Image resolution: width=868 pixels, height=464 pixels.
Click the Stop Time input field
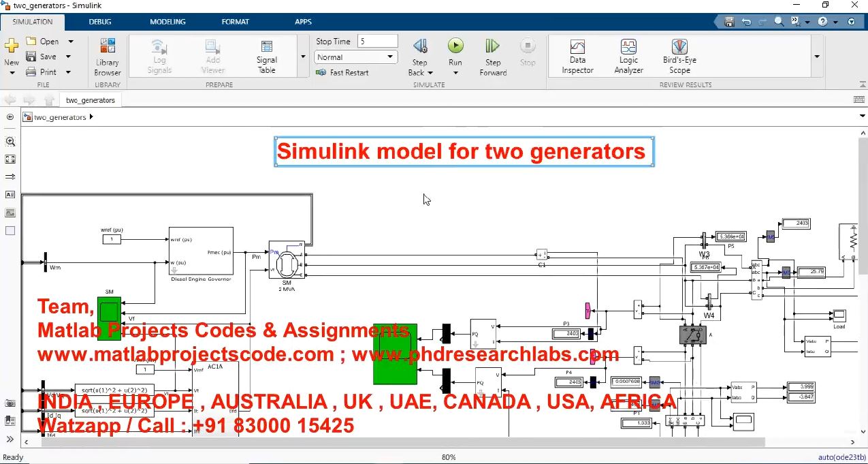(x=377, y=42)
